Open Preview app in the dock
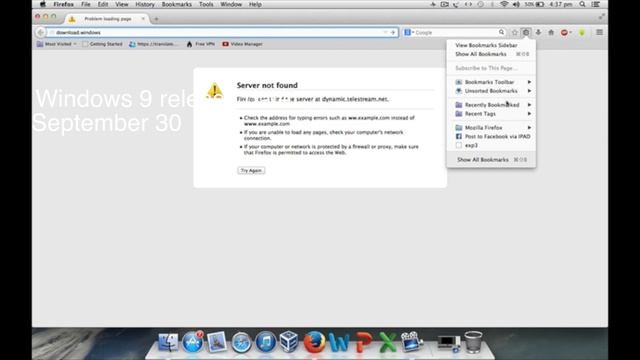The image size is (640, 360). [217, 342]
